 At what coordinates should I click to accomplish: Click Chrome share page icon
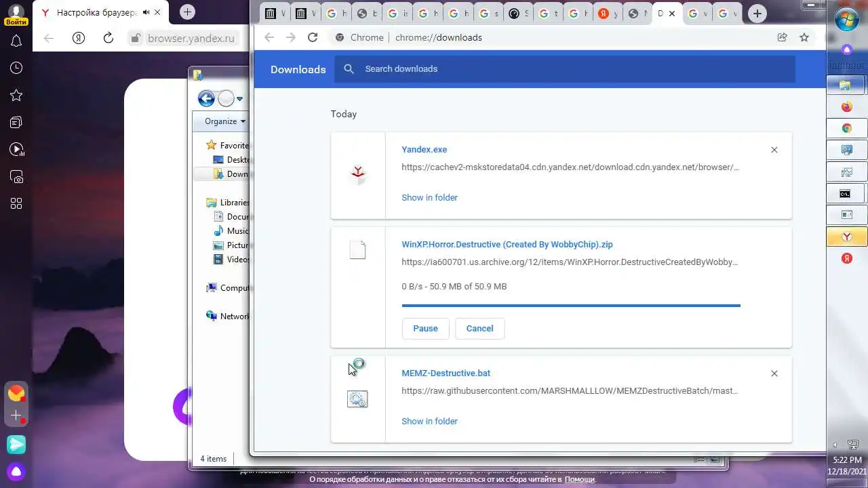(x=783, y=37)
